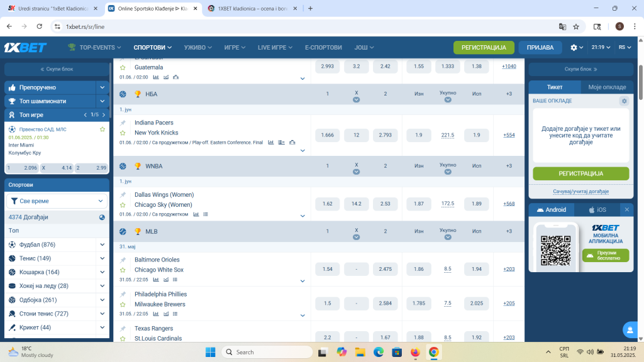The image size is (644, 362).
Task: Select odds 2.53 for Chicago Sky
Action: (386, 204)
